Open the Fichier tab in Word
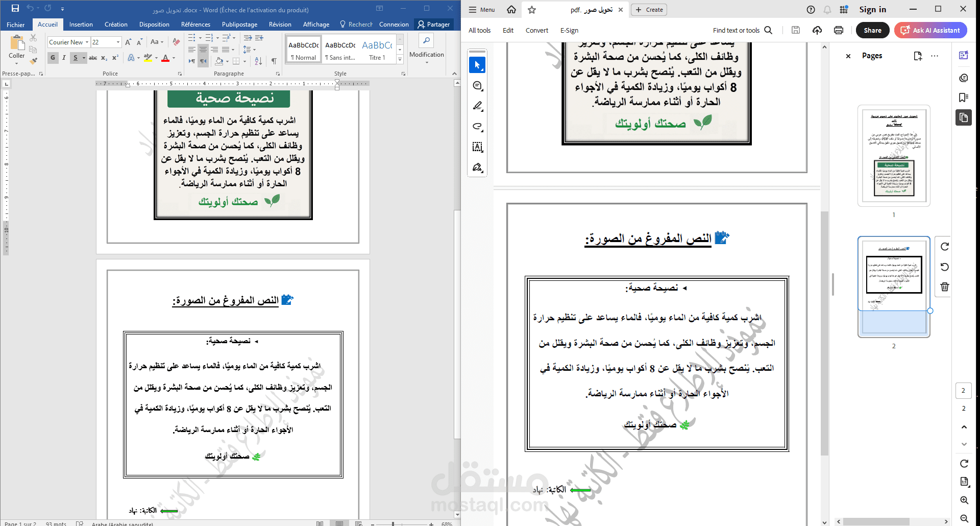The width and height of the screenshot is (980, 526). (15, 25)
